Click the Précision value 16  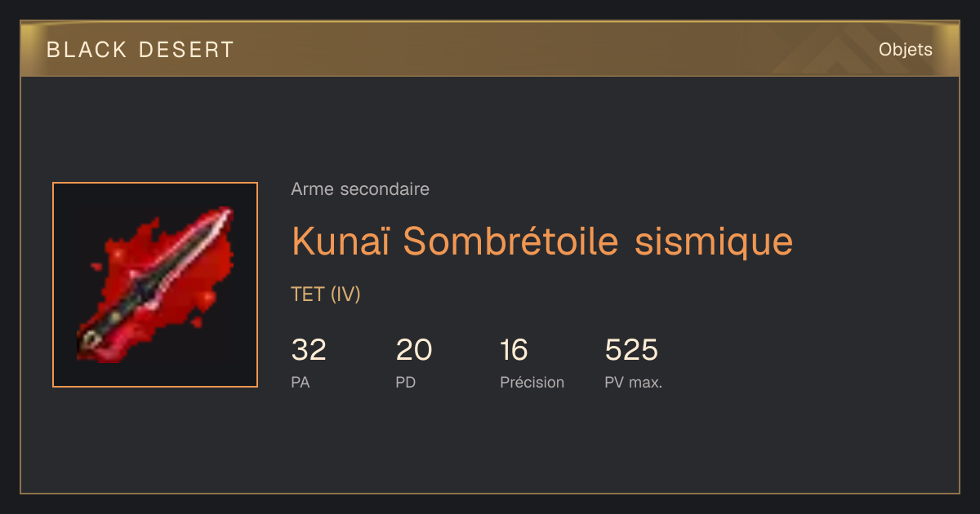click(x=514, y=350)
